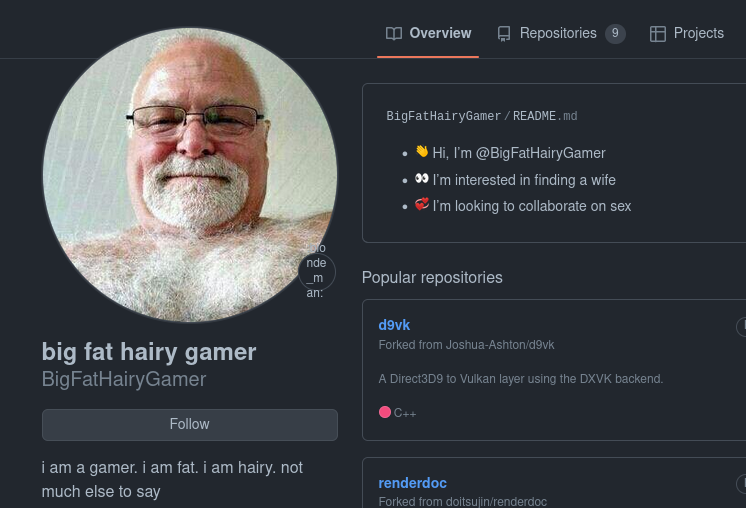Open the renderdoc repository link
The image size is (746, 508).
pos(412,483)
